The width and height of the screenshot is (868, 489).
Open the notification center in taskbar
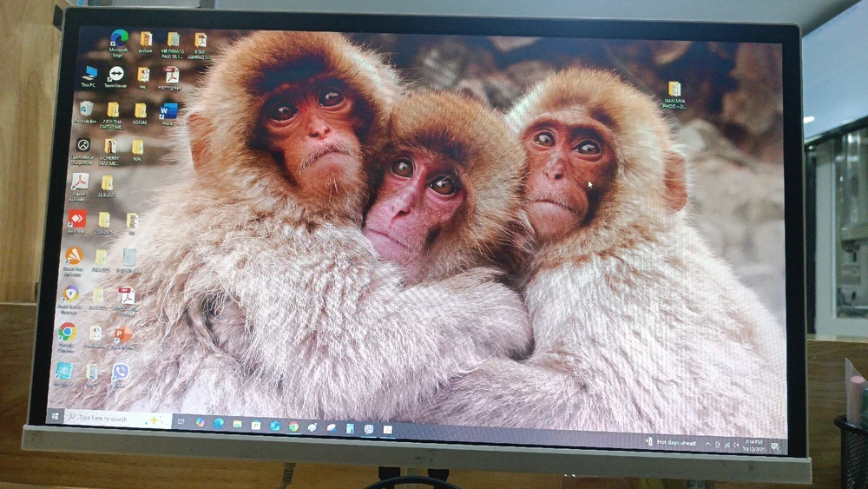775,446
